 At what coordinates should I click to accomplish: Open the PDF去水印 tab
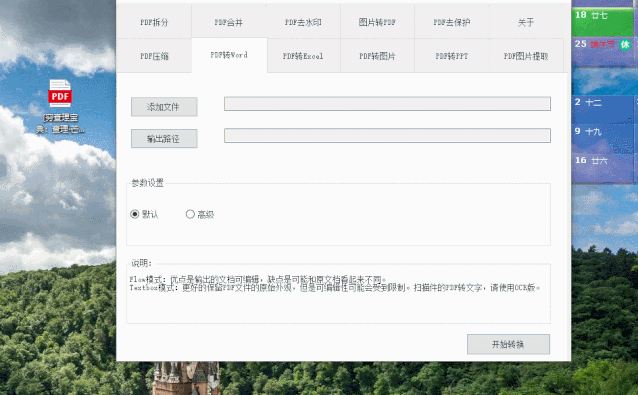coord(303,22)
